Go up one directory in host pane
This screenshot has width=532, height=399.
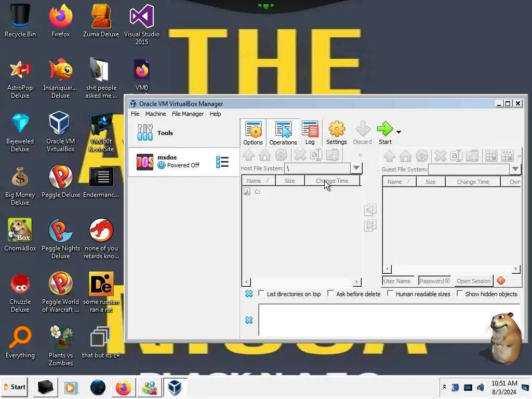[x=249, y=155]
